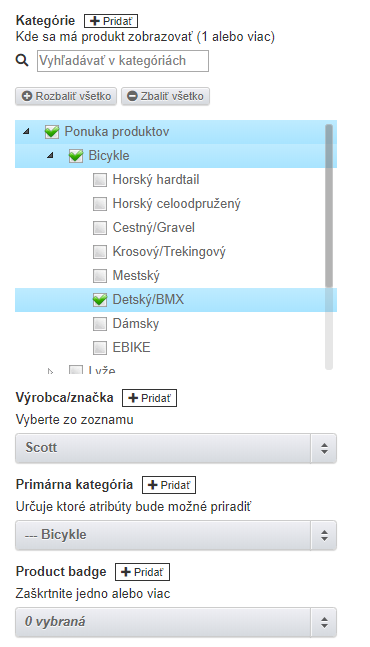Add a new category with Pridať

(x=111, y=21)
